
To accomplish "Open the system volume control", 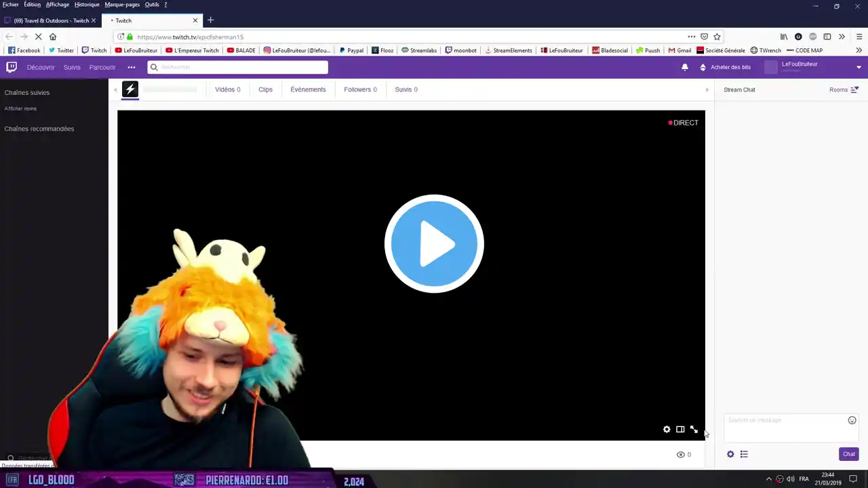I will pos(791,479).
